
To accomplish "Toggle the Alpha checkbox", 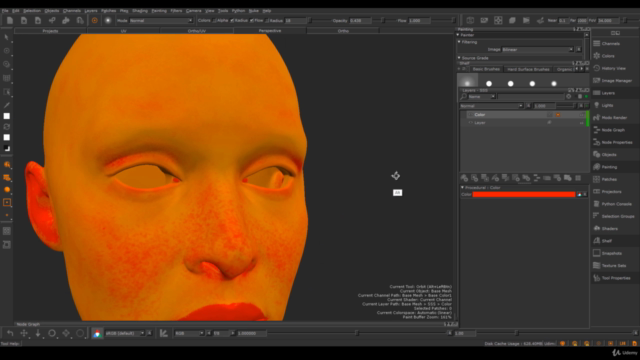I will (215, 20).
